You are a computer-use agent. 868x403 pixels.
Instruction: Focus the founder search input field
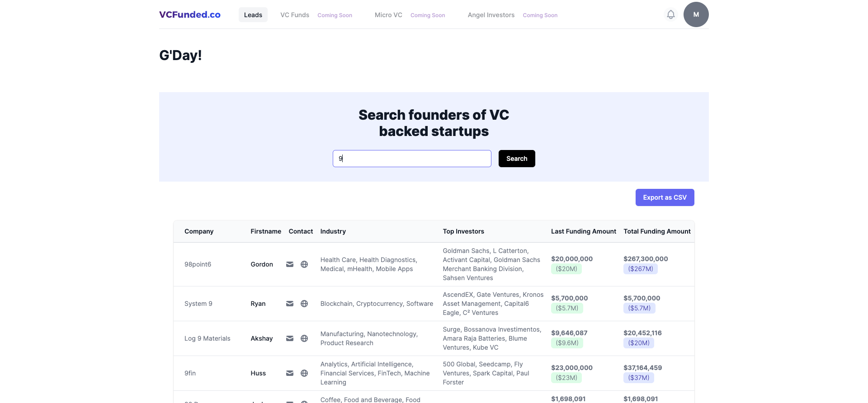coord(412,159)
